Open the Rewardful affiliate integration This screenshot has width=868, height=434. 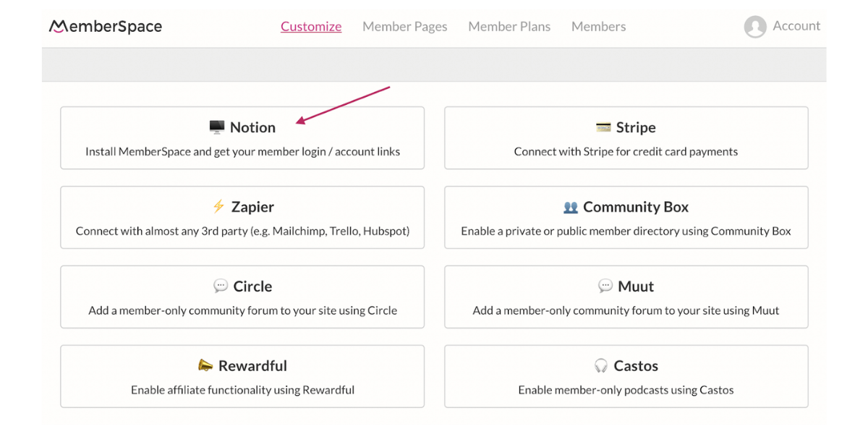(242, 376)
